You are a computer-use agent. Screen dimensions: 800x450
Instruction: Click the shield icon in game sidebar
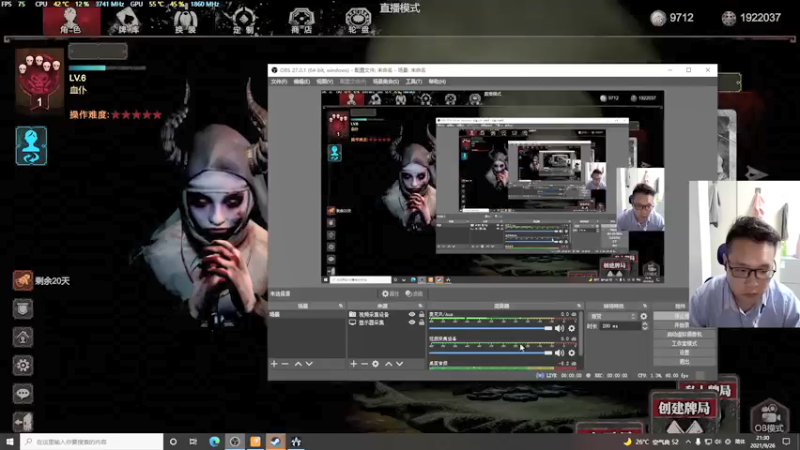(x=23, y=309)
